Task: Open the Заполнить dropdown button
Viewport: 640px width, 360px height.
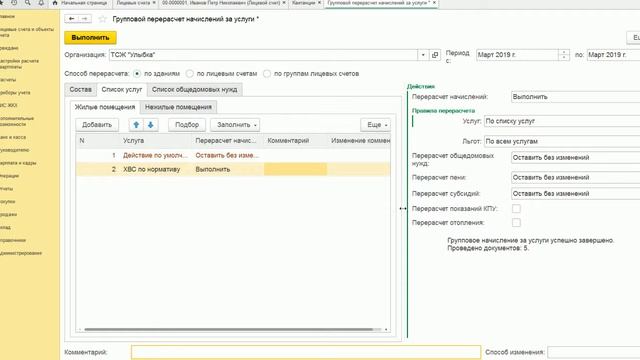Action: [x=235, y=125]
